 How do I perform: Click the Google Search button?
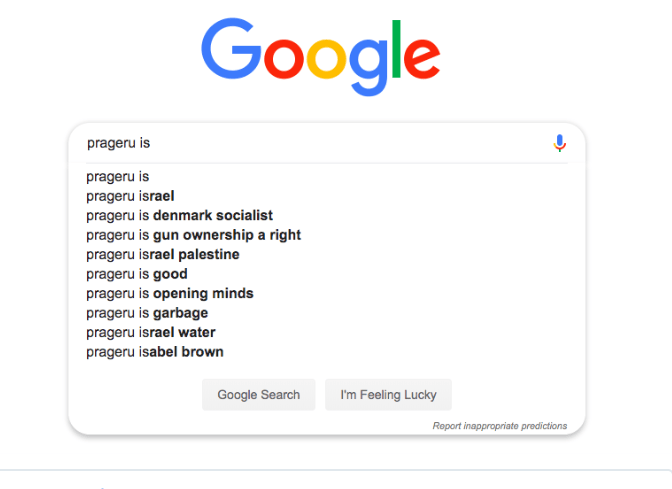point(258,394)
